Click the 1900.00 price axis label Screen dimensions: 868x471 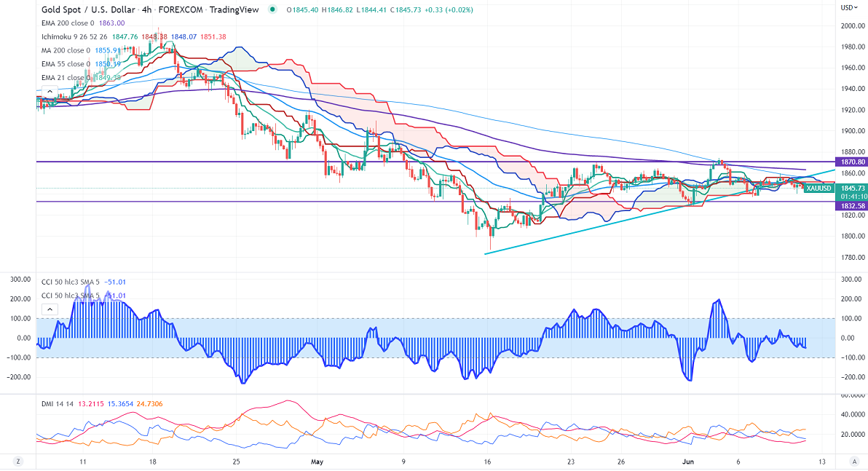[853, 131]
